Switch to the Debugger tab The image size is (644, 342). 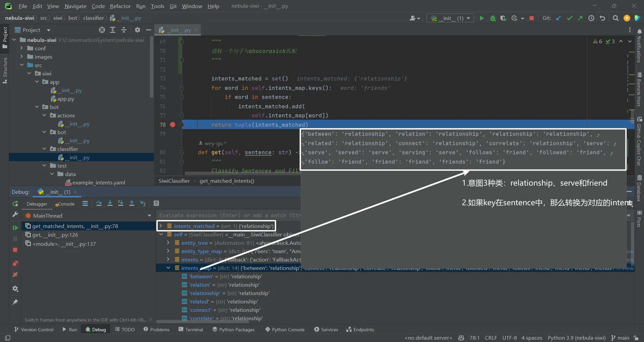(x=37, y=204)
